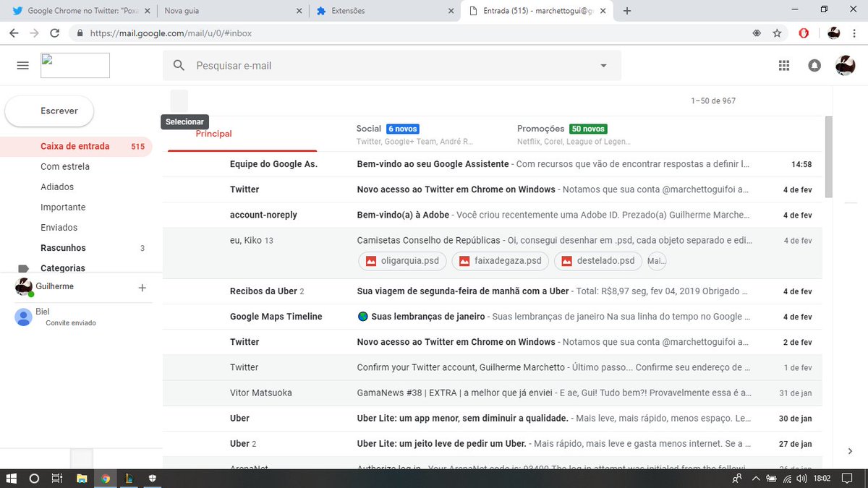Open Caixa de entrada folder
The height and width of the screenshot is (488, 868).
click(76, 146)
